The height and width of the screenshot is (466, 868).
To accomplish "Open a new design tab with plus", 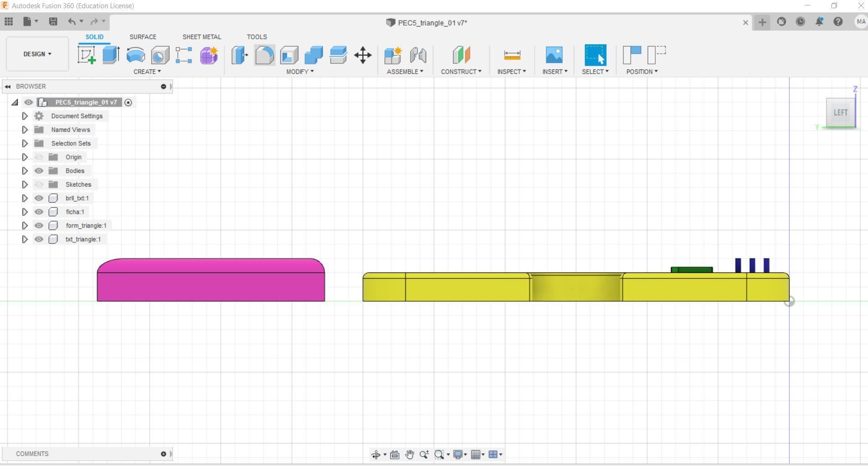I will coord(762,22).
